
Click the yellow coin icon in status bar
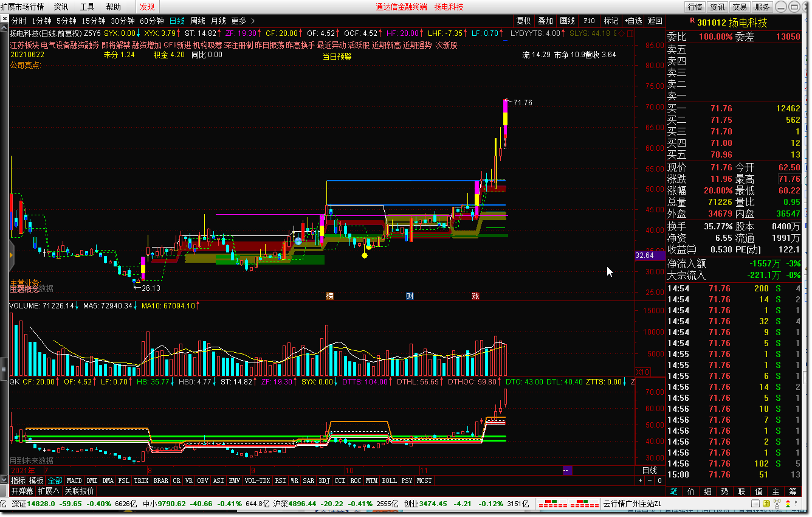tap(766, 504)
